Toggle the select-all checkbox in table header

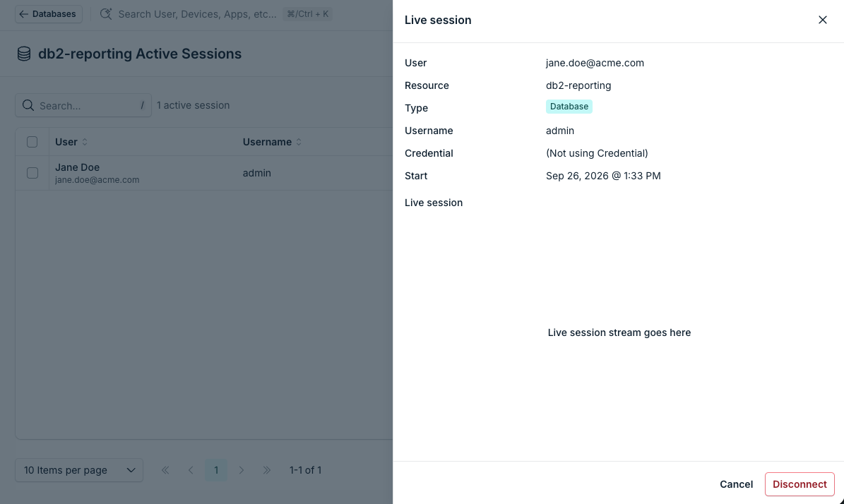click(x=32, y=142)
